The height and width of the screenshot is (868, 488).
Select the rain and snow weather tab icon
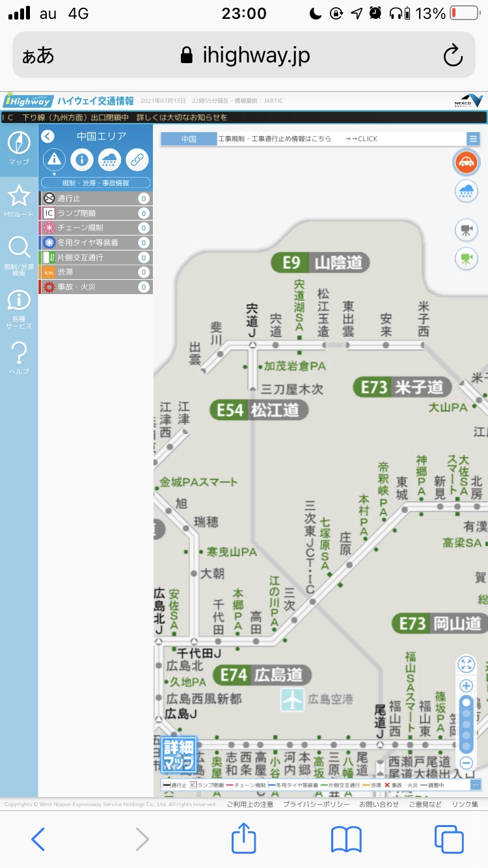coord(109,159)
